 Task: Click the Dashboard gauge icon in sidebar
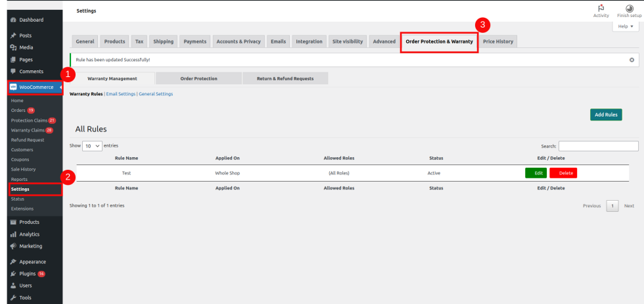13,20
